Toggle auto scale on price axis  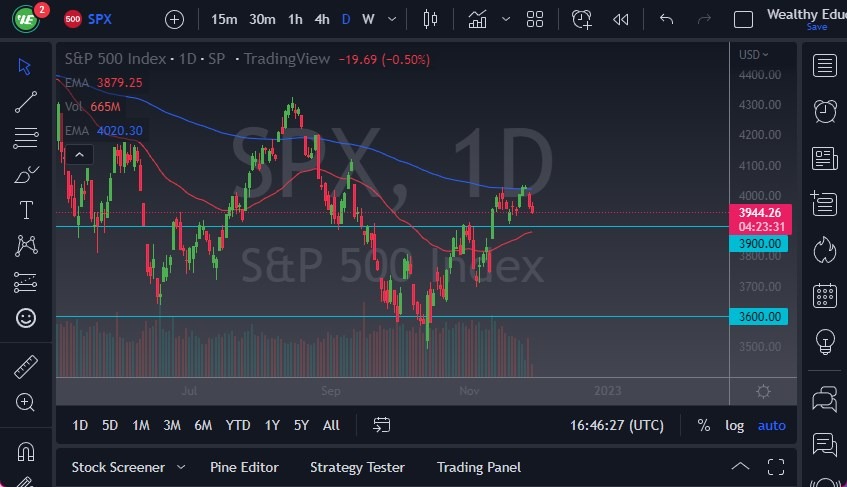tap(771, 425)
